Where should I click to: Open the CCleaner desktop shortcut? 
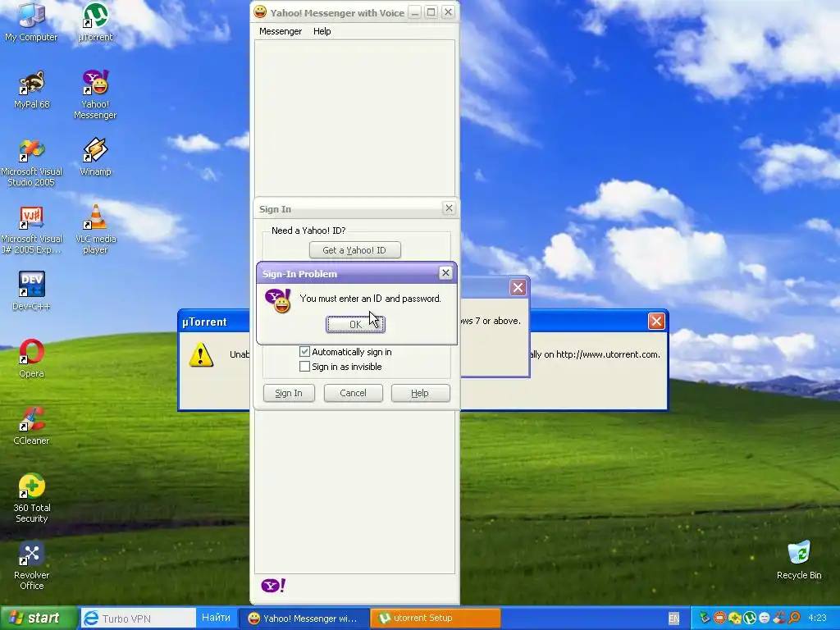[32, 426]
